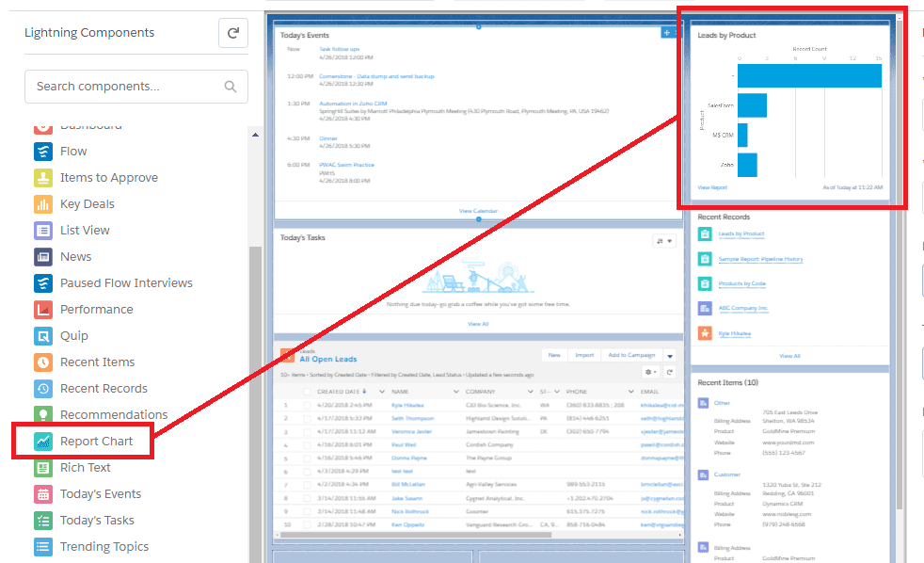The image size is (924, 563).
Task: Click the component list scroll-up arrow
Action: click(255, 135)
